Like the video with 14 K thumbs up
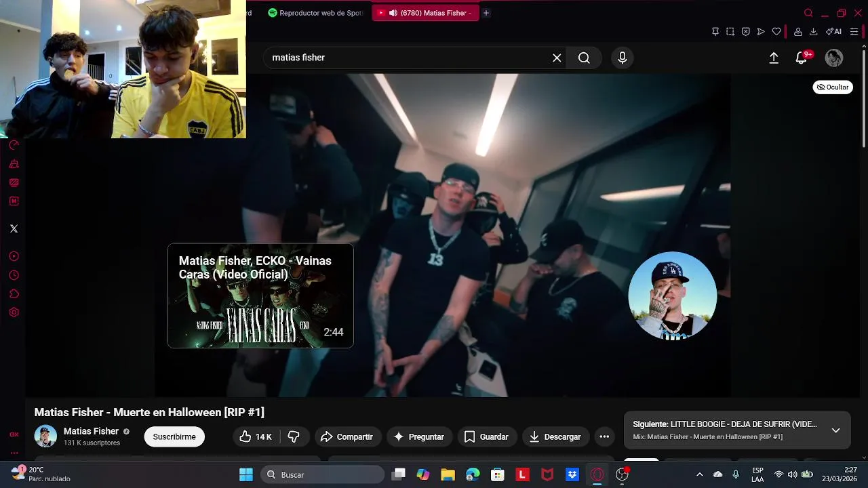This screenshot has width=868, height=488. (x=256, y=437)
